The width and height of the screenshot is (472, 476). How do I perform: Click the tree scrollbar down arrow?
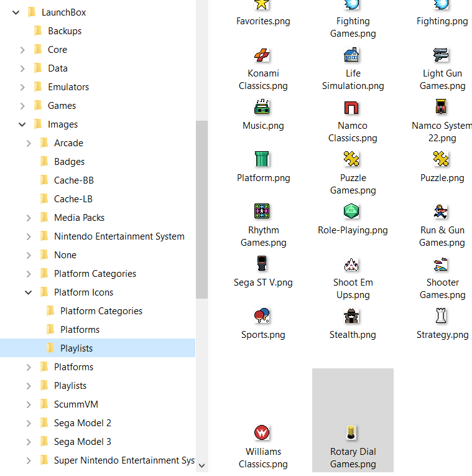tap(201, 465)
